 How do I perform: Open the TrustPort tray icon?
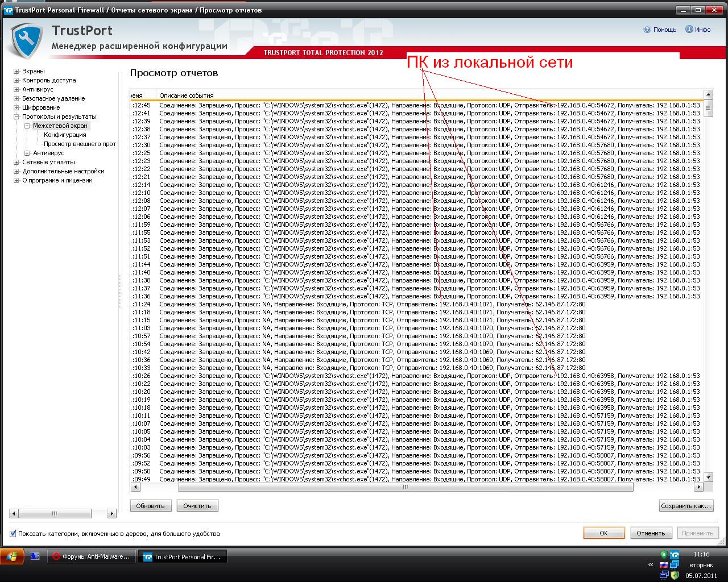pyautogui.click(x=675, y=555)
